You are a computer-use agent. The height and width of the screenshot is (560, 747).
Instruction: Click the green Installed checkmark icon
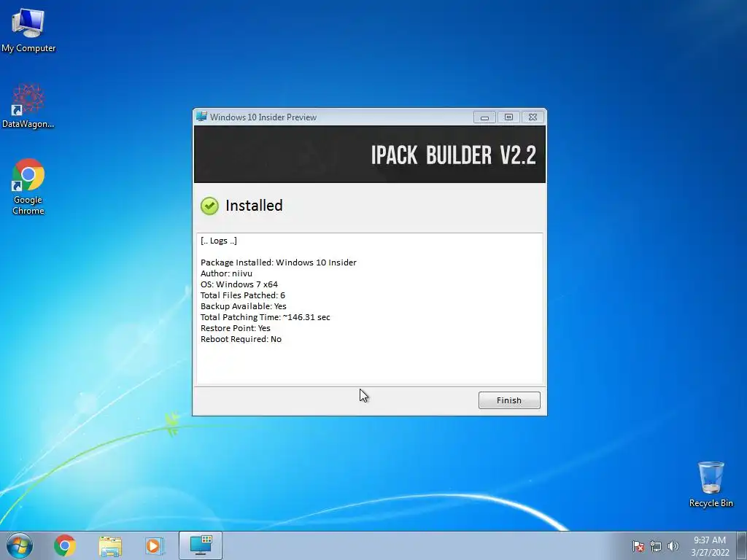point(209,206)
